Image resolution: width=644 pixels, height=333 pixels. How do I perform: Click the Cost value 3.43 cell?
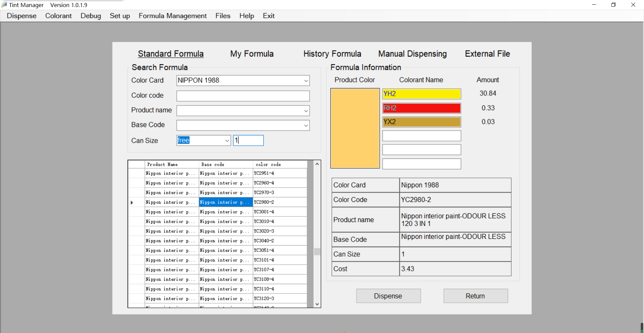pyautogui.click(x=455, y=269)
